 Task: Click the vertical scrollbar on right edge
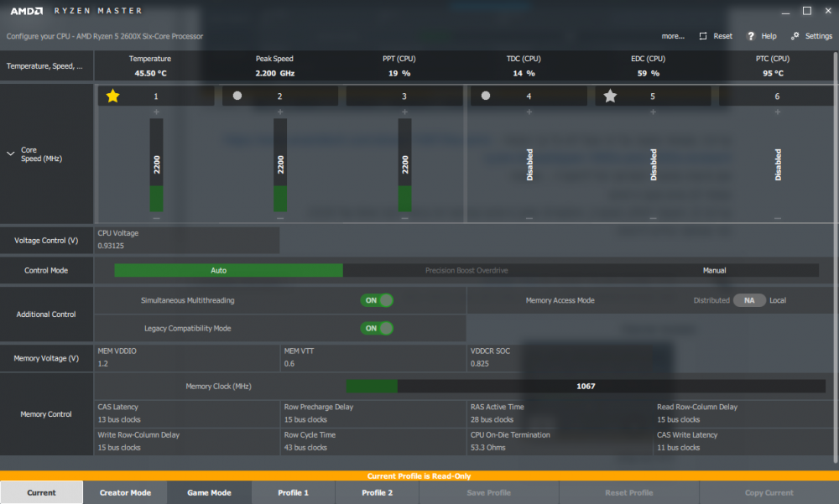836,257
